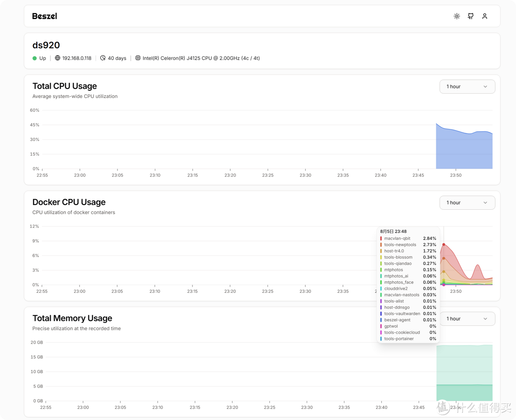
Task: Click the Beszel logo
Action: (x=44, y=16)
